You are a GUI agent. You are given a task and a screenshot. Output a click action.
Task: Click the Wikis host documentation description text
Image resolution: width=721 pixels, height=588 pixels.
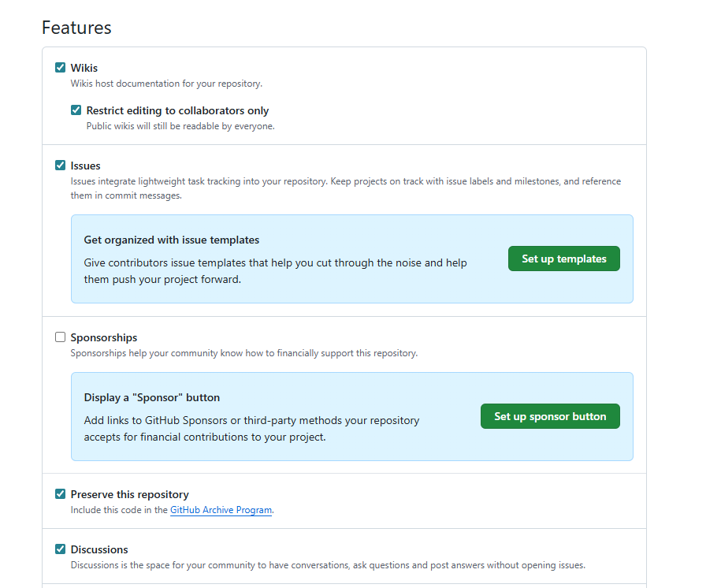[166, 84]
